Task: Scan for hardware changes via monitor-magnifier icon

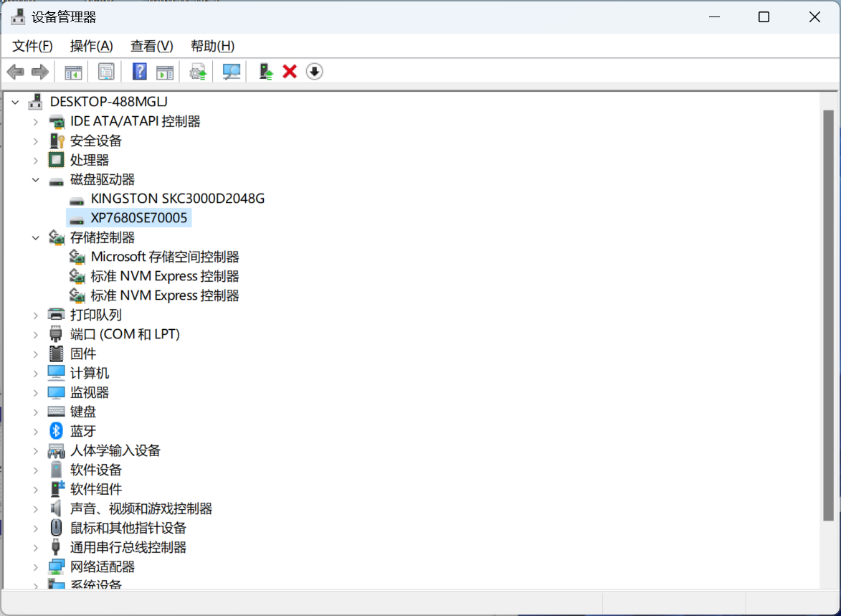Action: [231, 72]
